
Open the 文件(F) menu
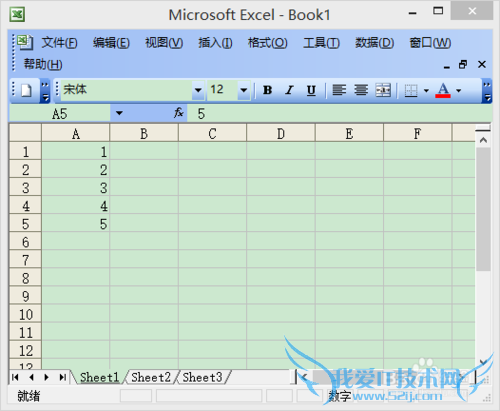(x=59, y=43)
